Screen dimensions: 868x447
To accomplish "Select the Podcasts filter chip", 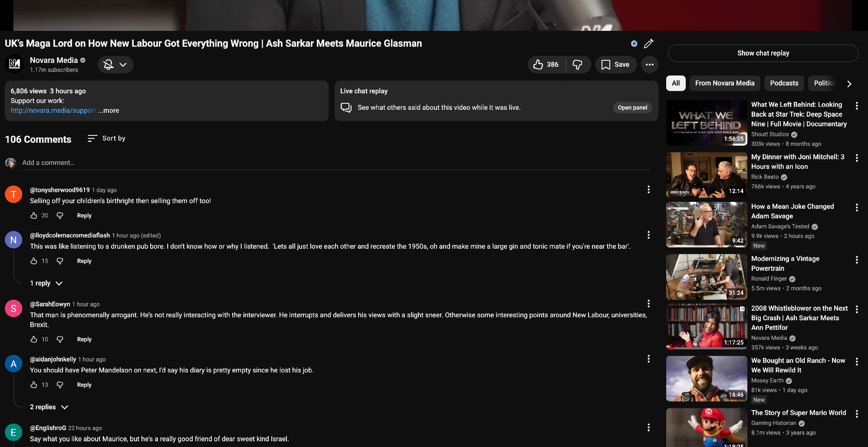I will pos(784,83).
